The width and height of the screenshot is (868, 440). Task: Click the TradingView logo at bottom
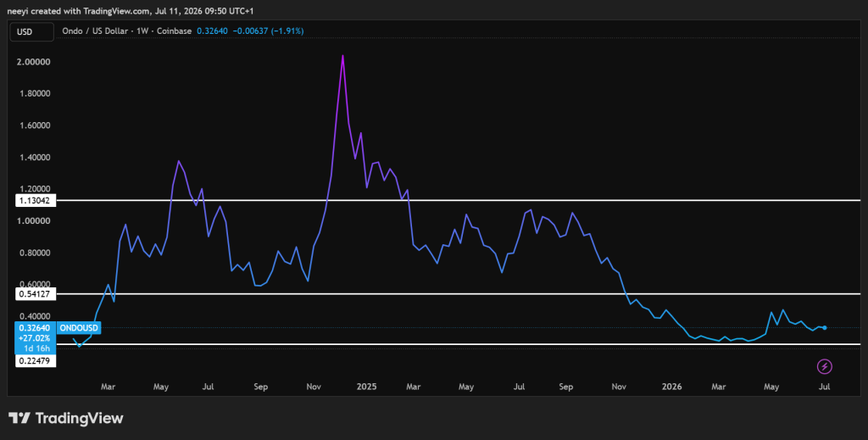point(66,419)
